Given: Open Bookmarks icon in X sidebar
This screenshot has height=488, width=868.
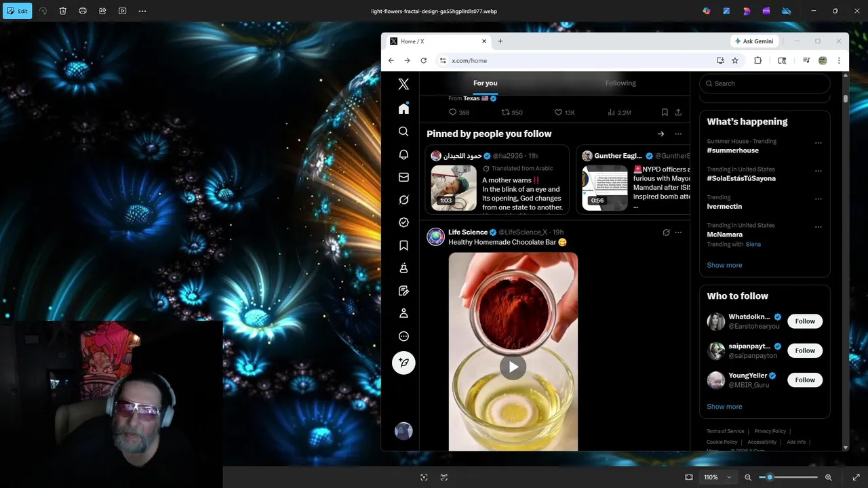Looking at the screenshot, I should tap(403, 245).
